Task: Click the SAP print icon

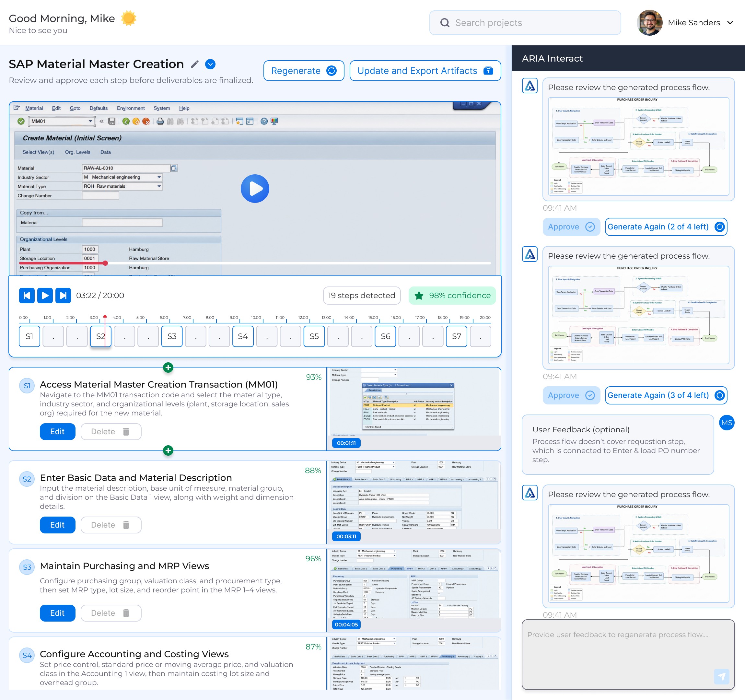Action: click(x=160, y=121)
